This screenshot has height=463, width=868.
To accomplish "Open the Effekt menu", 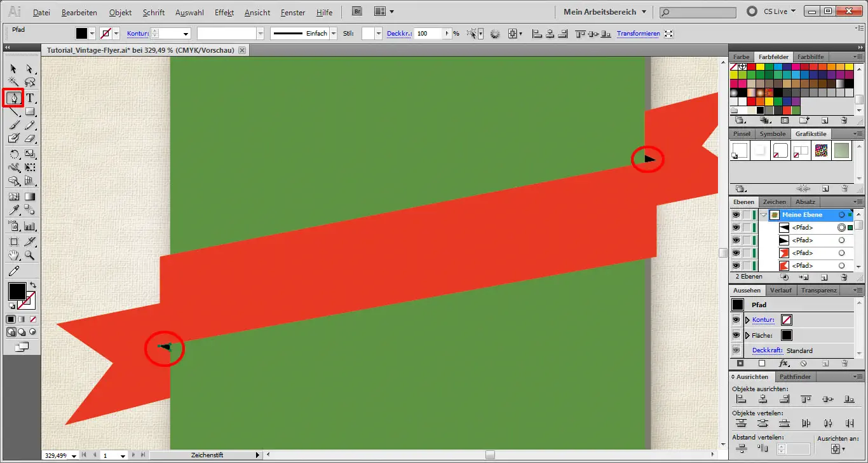I will [x=224, y=12].
